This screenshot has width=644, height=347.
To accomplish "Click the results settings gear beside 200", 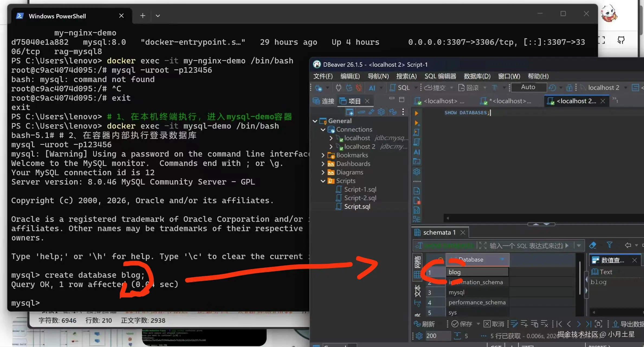I will pyautogui.click(x=419, y=336).
